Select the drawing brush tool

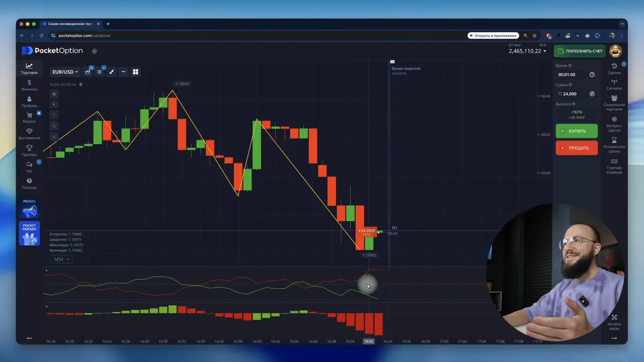pyautogui.click(x=111, y=72)
